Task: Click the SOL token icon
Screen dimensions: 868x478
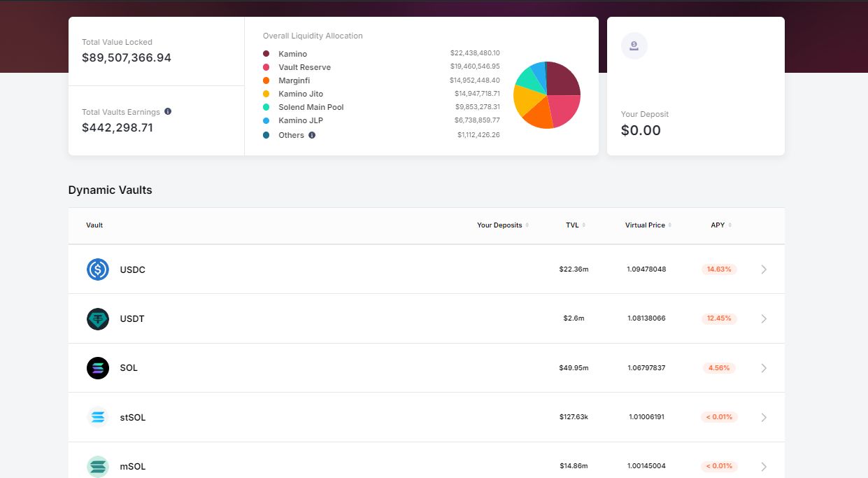Action: tap(98, 368)
